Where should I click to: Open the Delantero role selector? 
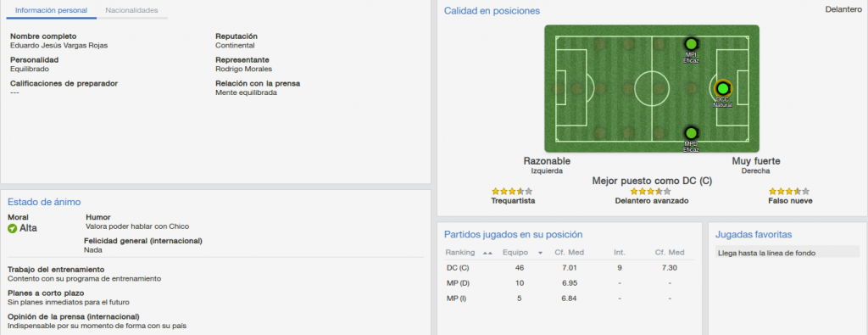coord(843,9)
